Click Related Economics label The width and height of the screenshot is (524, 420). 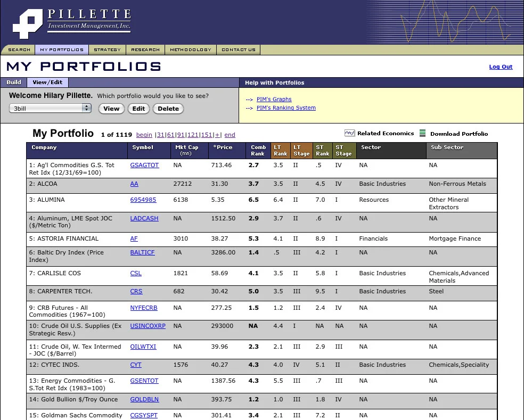[386, 133]
